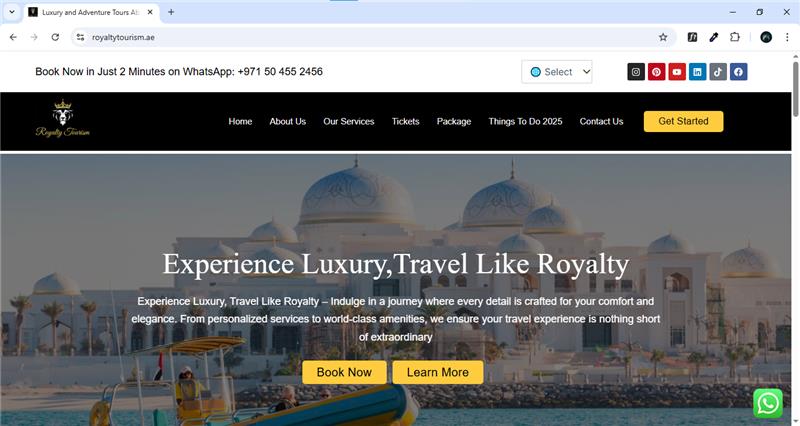Click the Royalty Tourism lion logo
The image size is (800, 426).
[62, 119]
